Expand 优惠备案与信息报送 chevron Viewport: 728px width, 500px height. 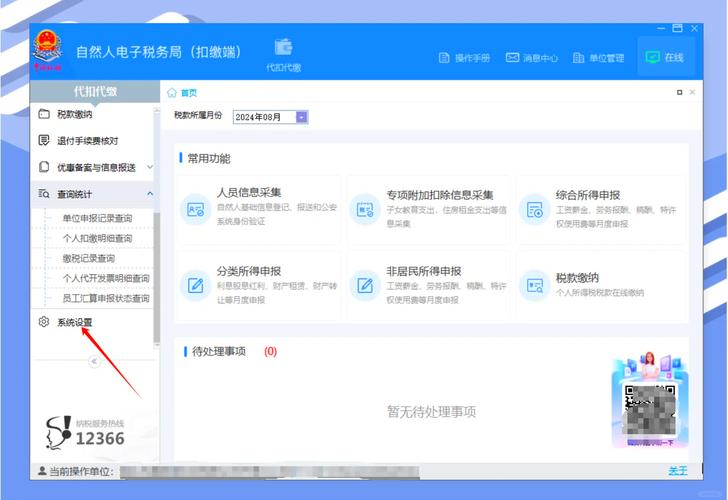click(x=150, y=167)
